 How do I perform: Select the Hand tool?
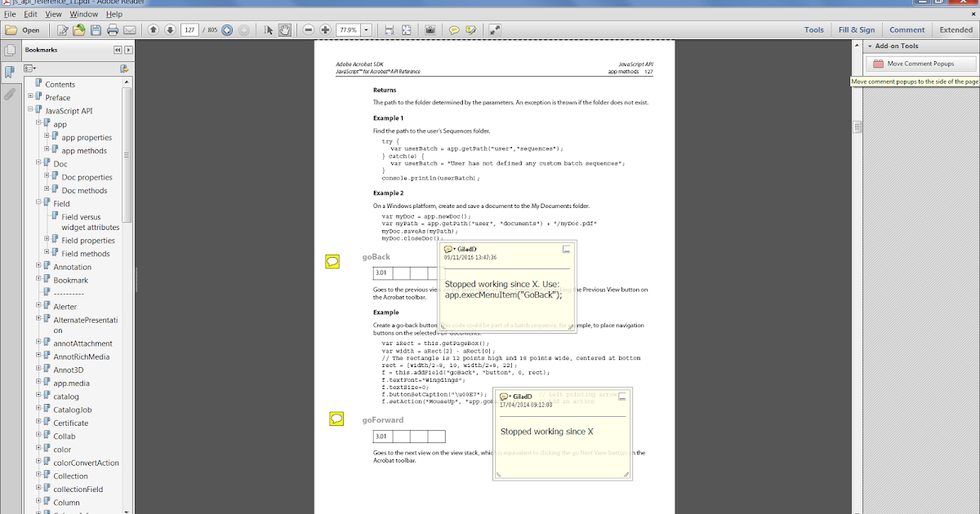287,29
